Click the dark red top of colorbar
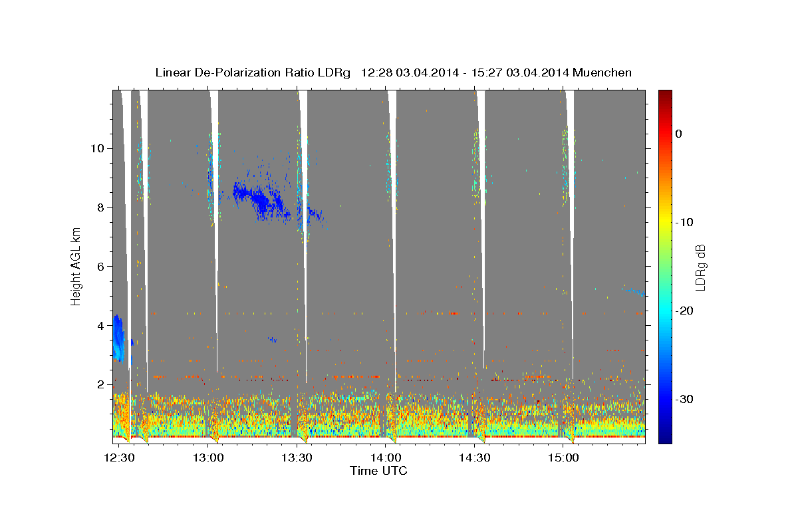 (665, 94)
